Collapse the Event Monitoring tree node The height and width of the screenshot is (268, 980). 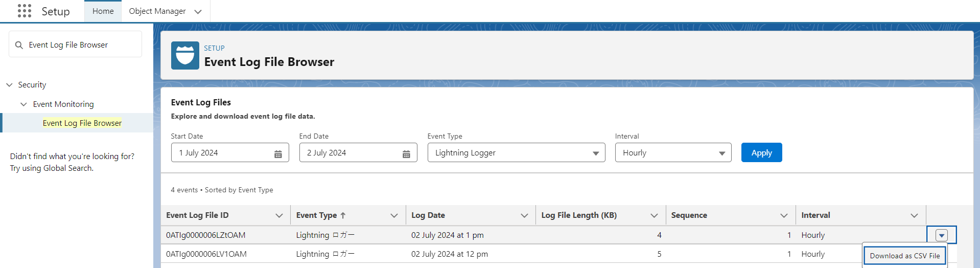click(24, 104)
